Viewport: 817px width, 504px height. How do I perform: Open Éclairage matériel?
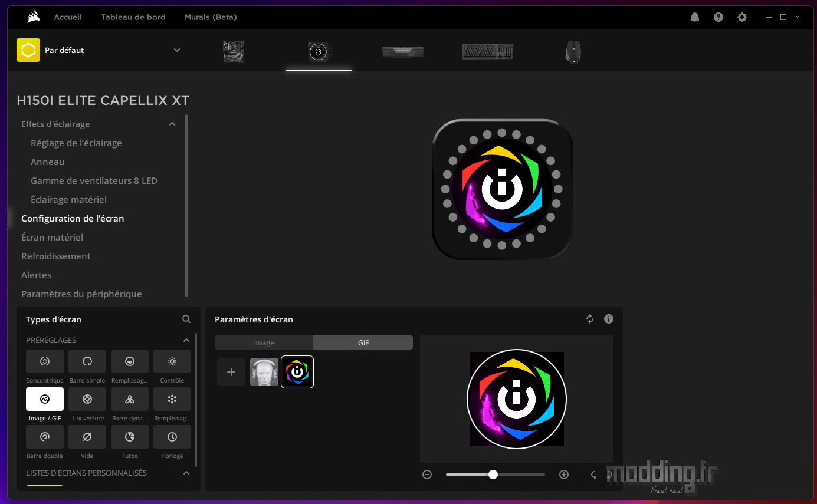coord(68,199)
